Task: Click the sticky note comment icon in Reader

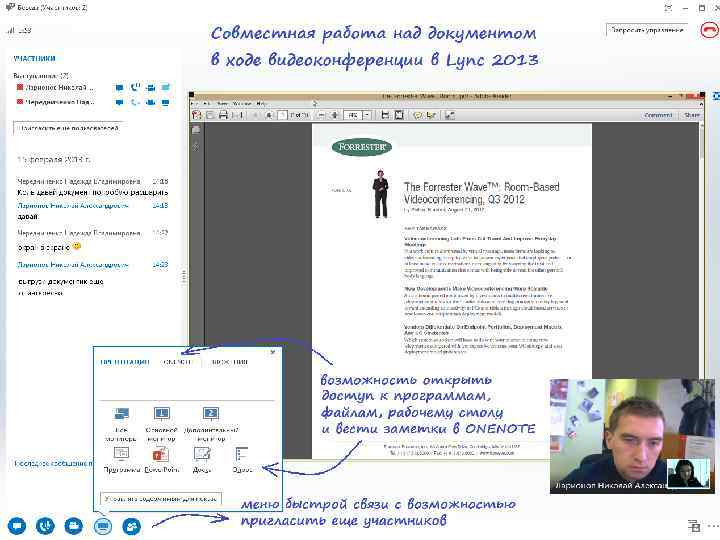Action: pos(417,115)
